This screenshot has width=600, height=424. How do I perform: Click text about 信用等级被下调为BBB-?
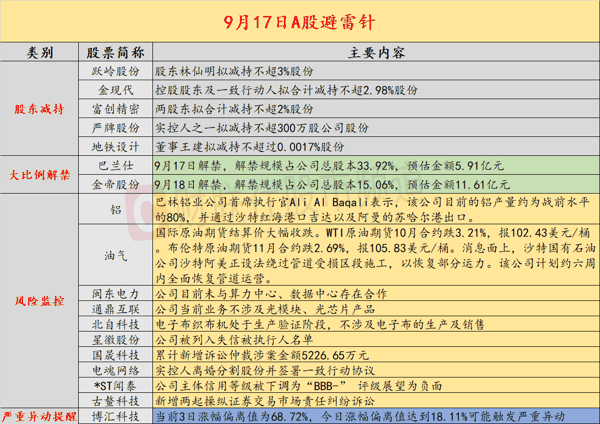[x=298, y=386]
